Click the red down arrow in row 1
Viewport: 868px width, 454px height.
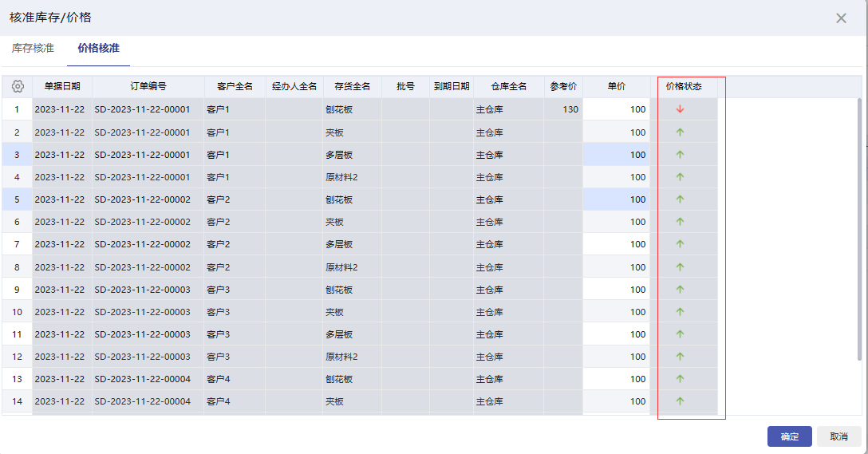click(x=681, y=109)
